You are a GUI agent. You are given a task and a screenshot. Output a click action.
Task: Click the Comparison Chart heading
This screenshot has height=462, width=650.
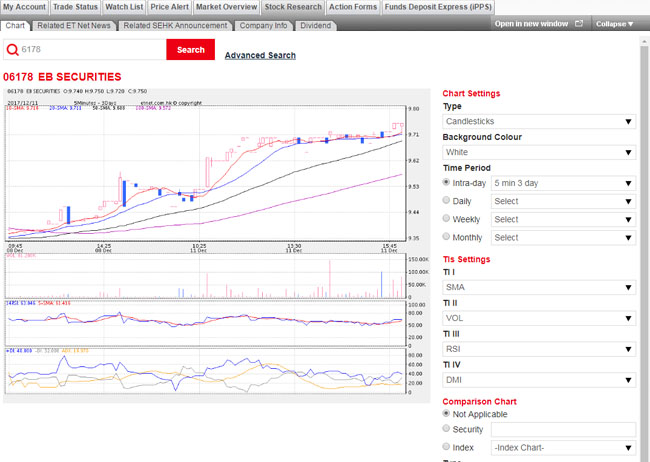tap(480, 401)
